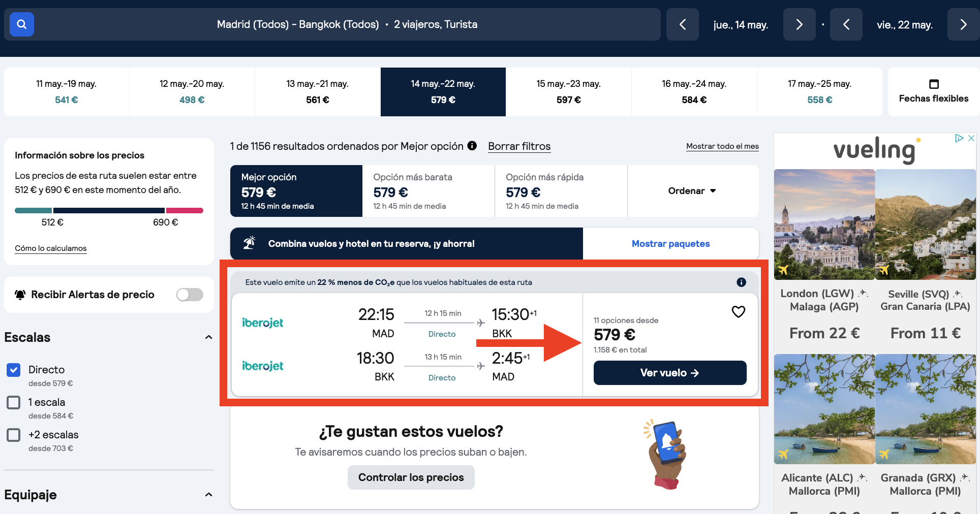The width and height of the screenshot is (980, 514).
Task: Open the Ordenar dropdown
Action: [x=692, y=190]
